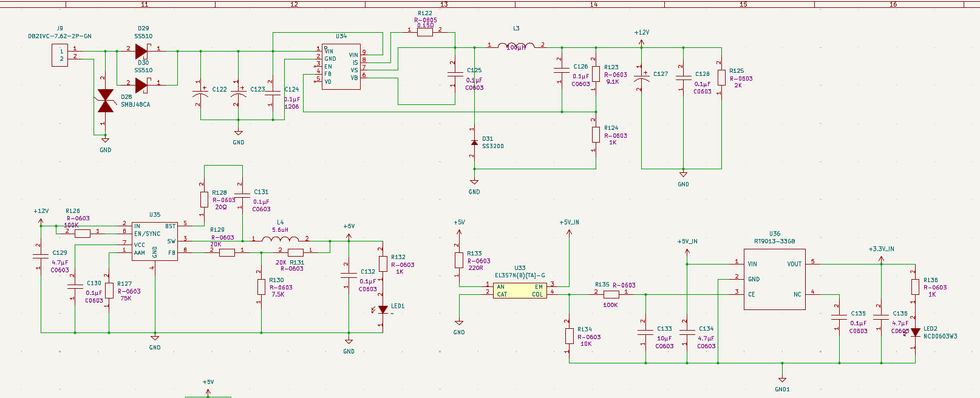Viewport: 980px width, 398px height.
Task: Click the U35 buck converter IC
Action: point(155,241)
